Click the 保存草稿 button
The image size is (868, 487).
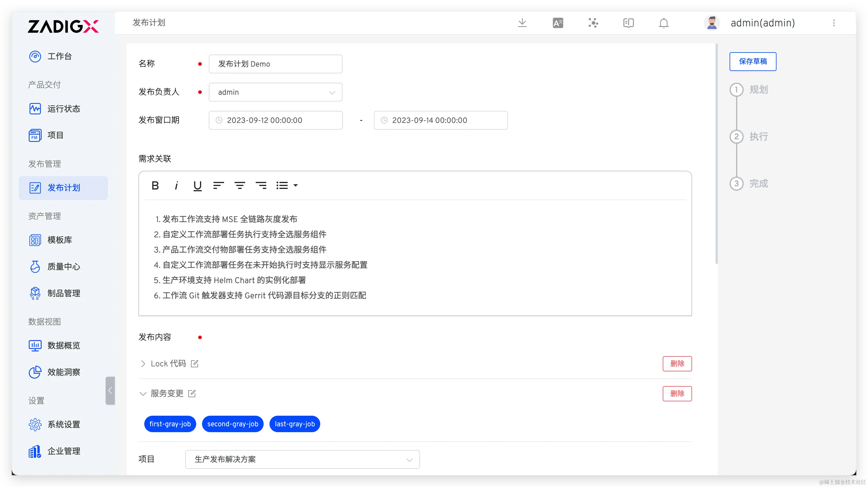pyautogui.click(x=752, y=61)
